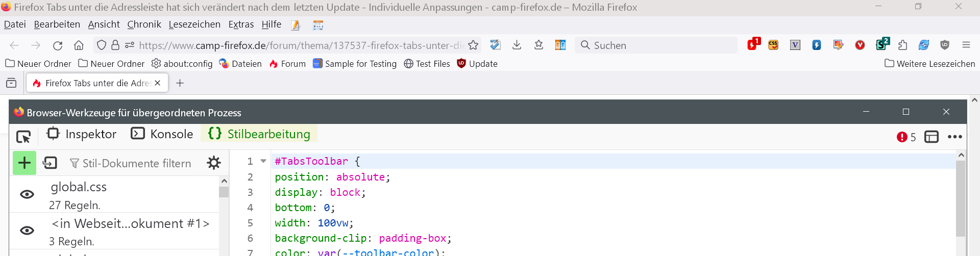Open the Weitere Lesezeichen folder
The width and height of the screenshot is (980, 256).
(x=929, y=63)
